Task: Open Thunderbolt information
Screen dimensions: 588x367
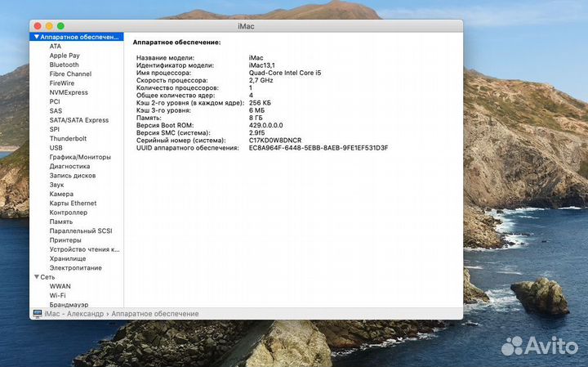Action: pyautogui.click(x=68, y=138)
